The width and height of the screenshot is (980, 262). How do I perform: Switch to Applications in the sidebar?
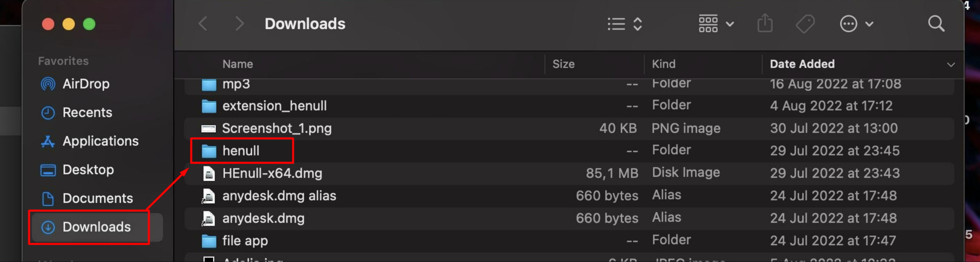pyautogui.click(x=101, y=141)
